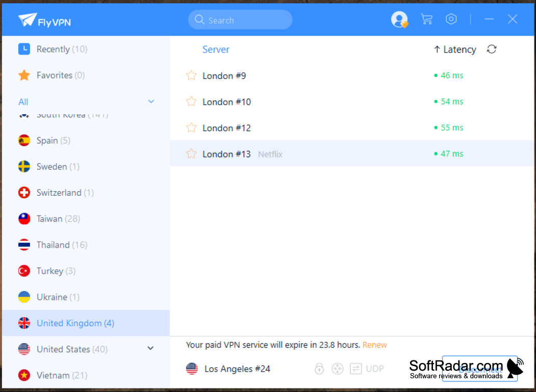This screenshot has width=536, height=392.
Task: Favorite London #9 with its star
Action: click(x=191, y=75)
